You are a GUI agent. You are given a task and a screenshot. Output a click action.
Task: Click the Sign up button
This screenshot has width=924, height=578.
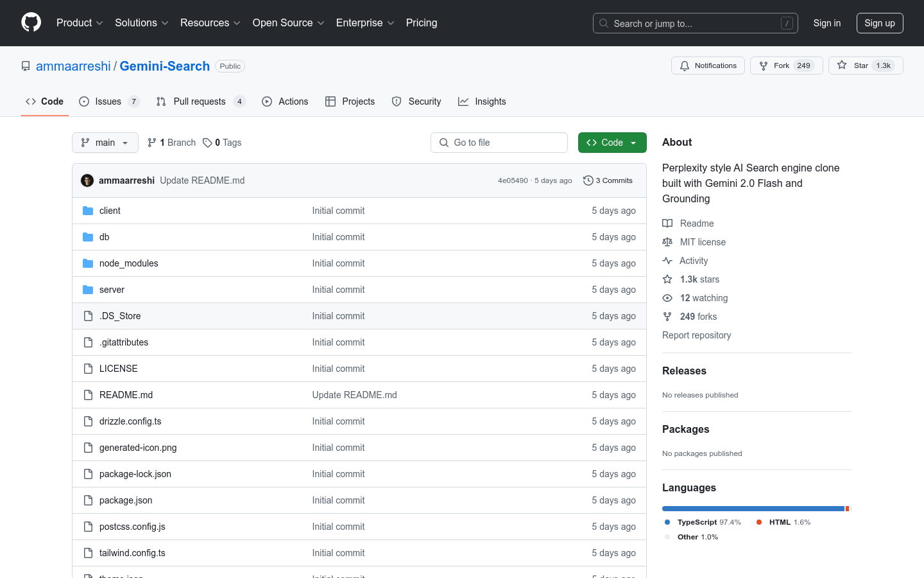[879, 23]
